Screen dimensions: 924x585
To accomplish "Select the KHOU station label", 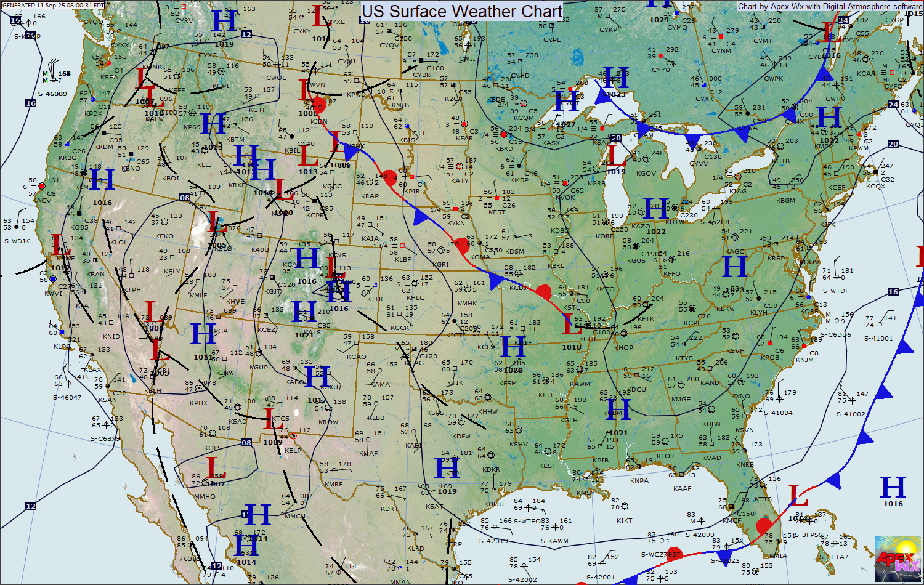I will coord(494,504).
